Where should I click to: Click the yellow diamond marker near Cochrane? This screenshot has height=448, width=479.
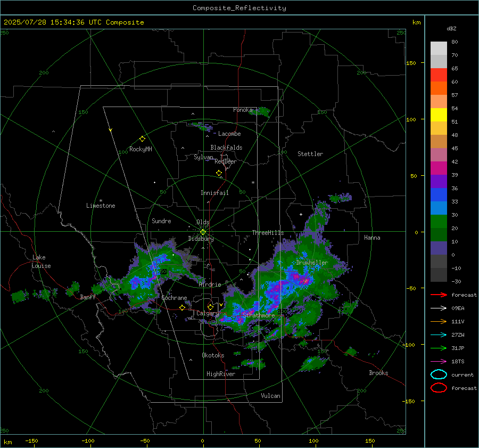(x=182, y=307)
